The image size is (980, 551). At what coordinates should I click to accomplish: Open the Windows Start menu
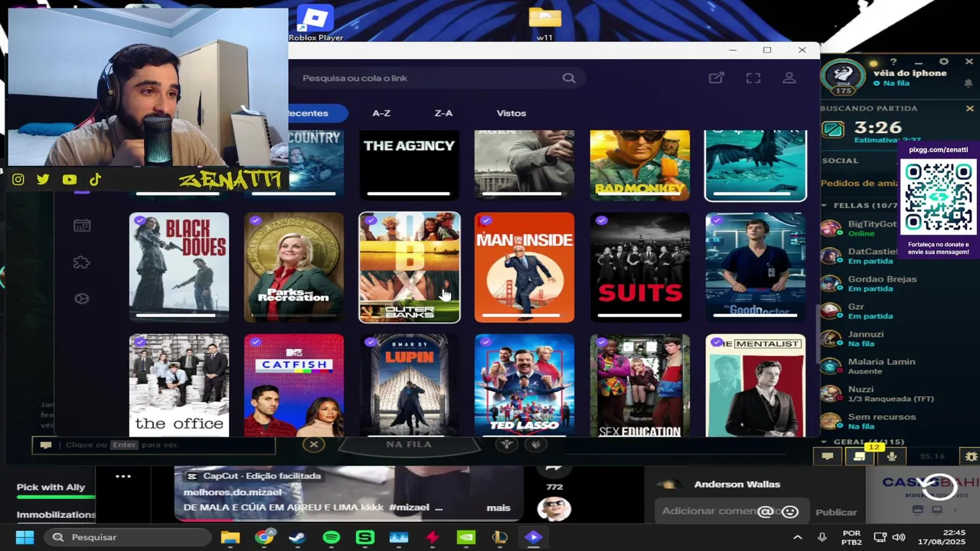(24, 537)
